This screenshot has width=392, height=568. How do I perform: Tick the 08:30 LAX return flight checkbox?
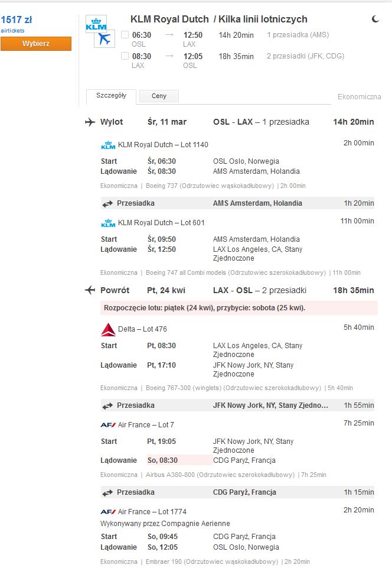coord(125,56)
